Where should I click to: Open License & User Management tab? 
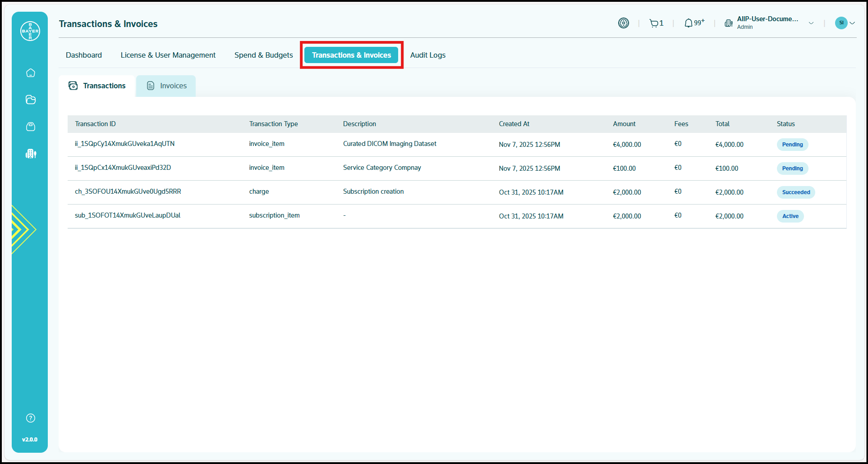click(x=168, y=55)
